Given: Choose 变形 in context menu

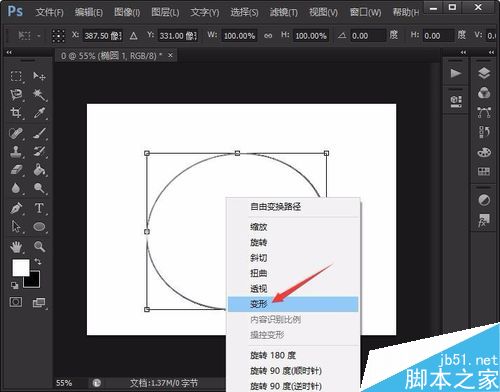Looking at the screenshot, I should tap(293, 304).
